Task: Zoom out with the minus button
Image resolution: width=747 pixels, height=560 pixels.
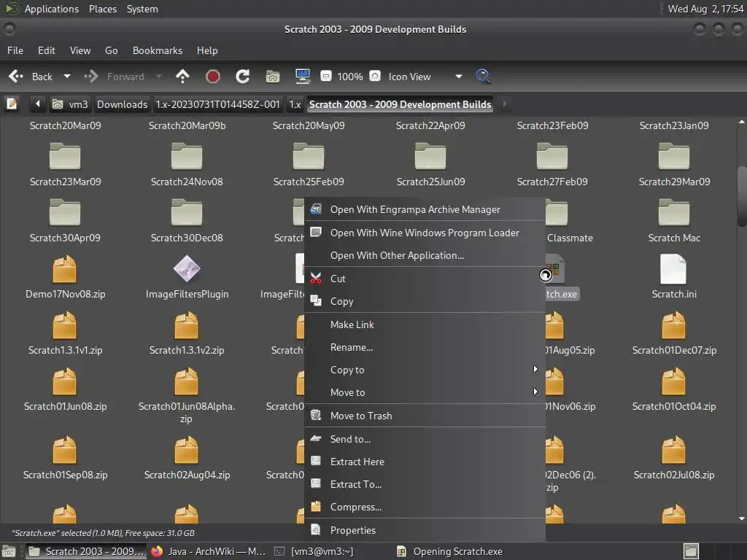Action: (326, 76)
